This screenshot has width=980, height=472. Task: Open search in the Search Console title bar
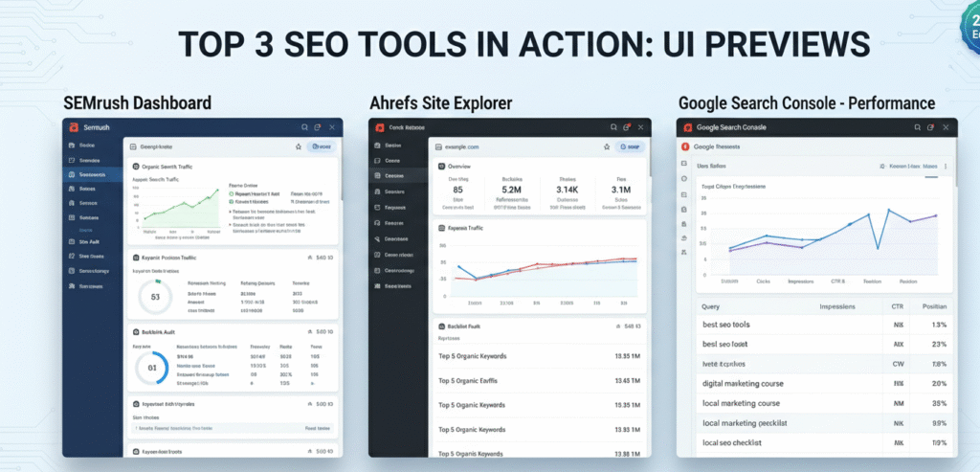pyautogui.click(x=917, y=127)
